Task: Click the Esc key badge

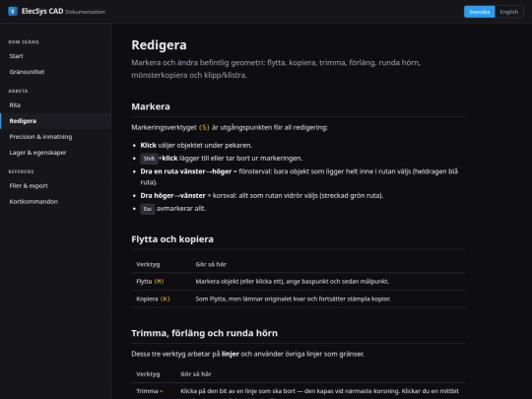Action: (148, 209)
